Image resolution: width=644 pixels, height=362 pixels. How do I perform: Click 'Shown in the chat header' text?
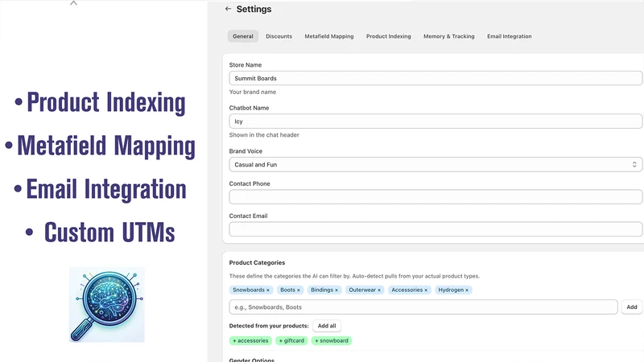(264, 135)
